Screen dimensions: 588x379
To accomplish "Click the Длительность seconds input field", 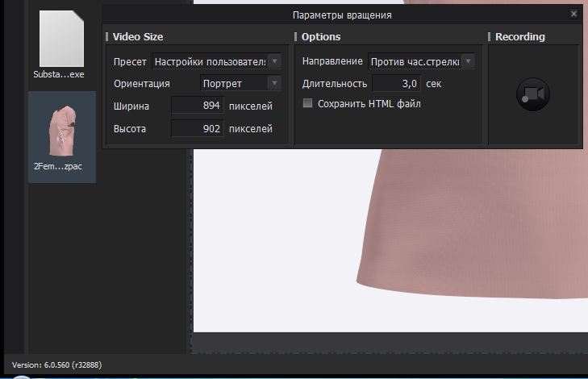I will pos(396,83).
